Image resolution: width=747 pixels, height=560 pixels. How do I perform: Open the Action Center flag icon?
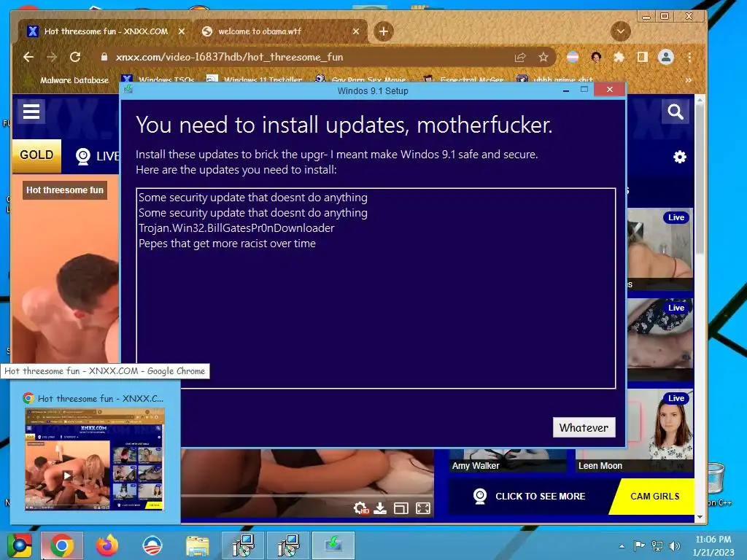point(639,545)
